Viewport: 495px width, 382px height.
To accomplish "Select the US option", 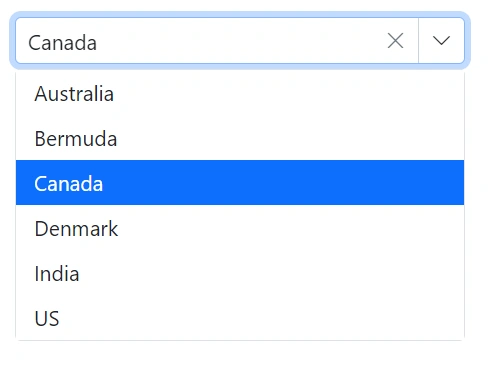I will 240,318.
